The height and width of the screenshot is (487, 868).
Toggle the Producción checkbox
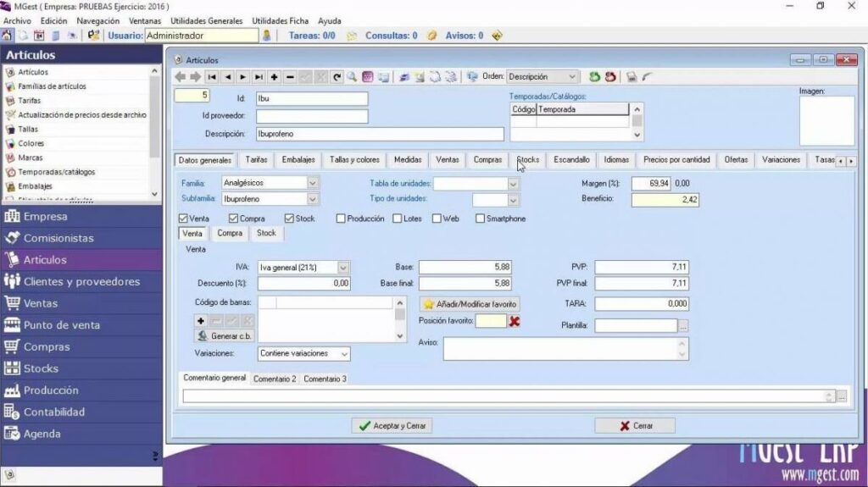click(341, 219)
